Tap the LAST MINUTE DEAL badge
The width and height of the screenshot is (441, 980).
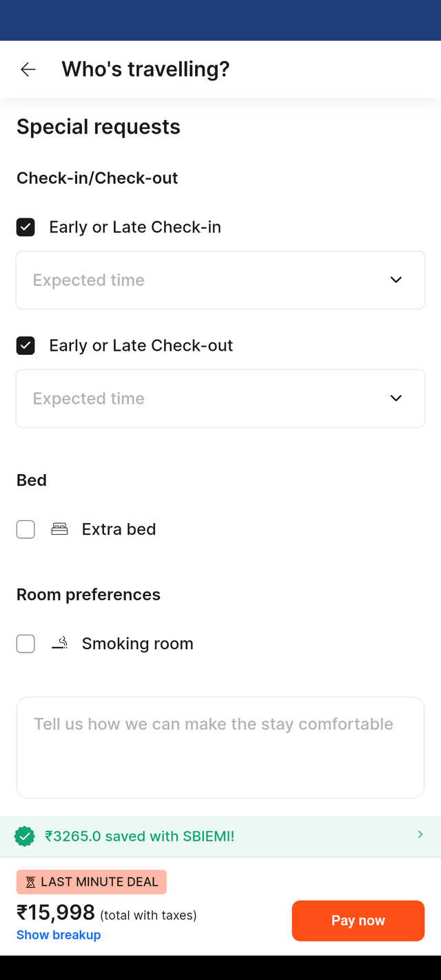coord(92,882)
